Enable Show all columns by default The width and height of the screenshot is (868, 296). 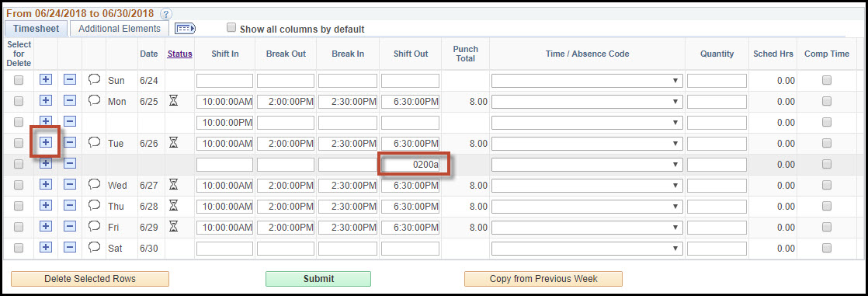point(231,28)
